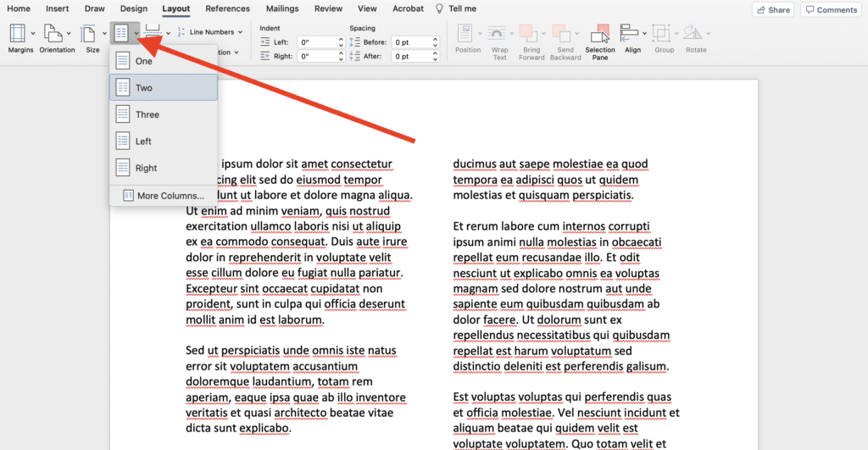Click the Spacing Before stepper arrows

435,42
